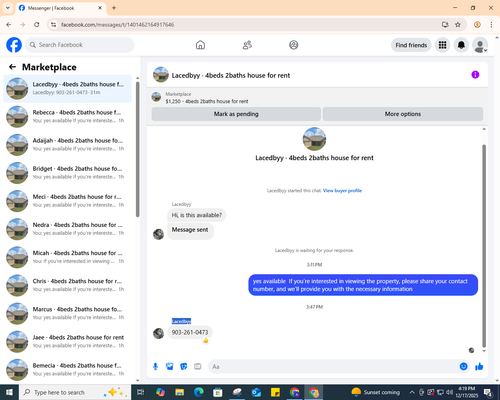Open Microsoft Edge from taskbar
The height and width of the screenshot is (400, 500).
pos(199,392)
